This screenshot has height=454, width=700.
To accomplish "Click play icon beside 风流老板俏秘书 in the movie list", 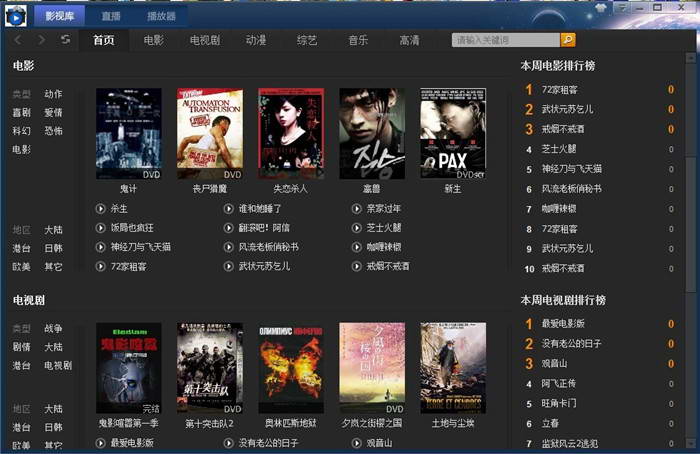I will click(229, 247).
